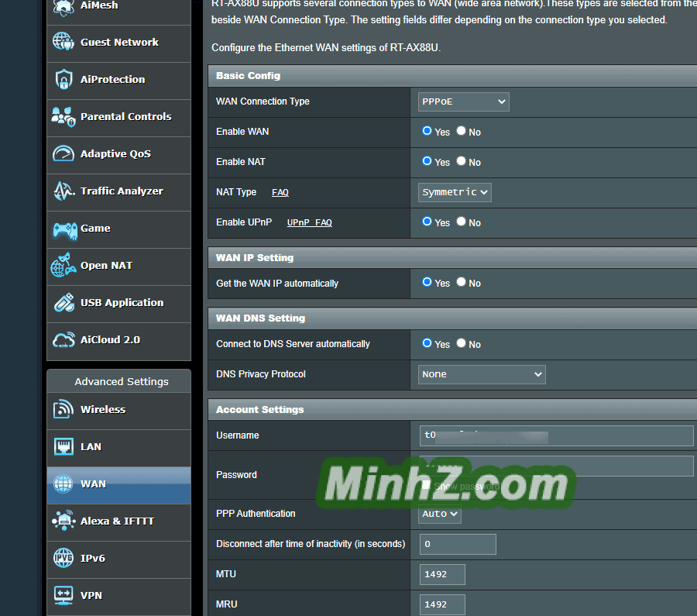Open the AiProtection menu label
697x616 pixels.
[112, 79]
